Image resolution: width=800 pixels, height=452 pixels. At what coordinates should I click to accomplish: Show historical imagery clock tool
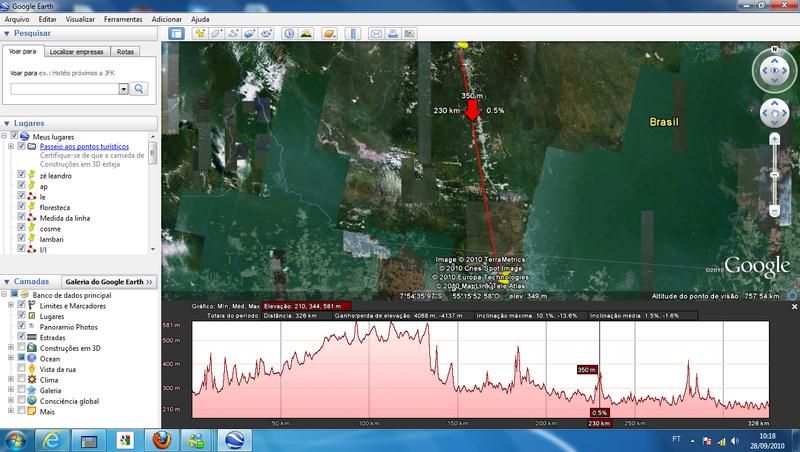click(289, 34)
